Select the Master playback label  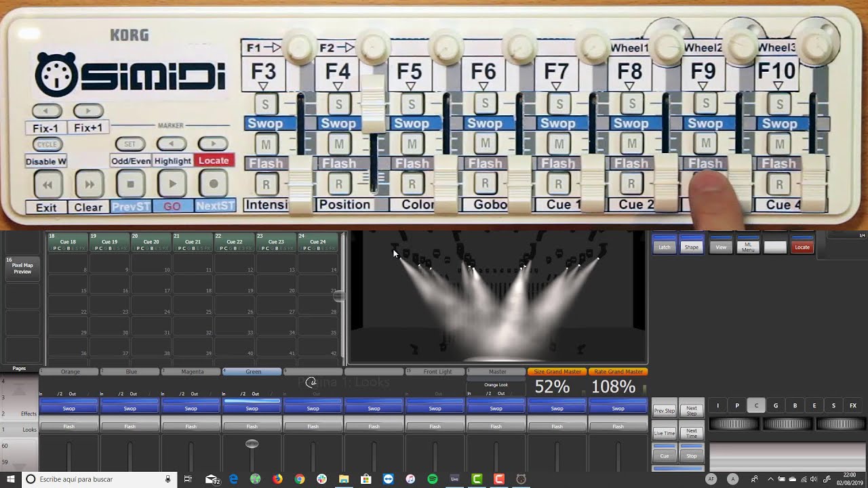(x=496, y=371)
